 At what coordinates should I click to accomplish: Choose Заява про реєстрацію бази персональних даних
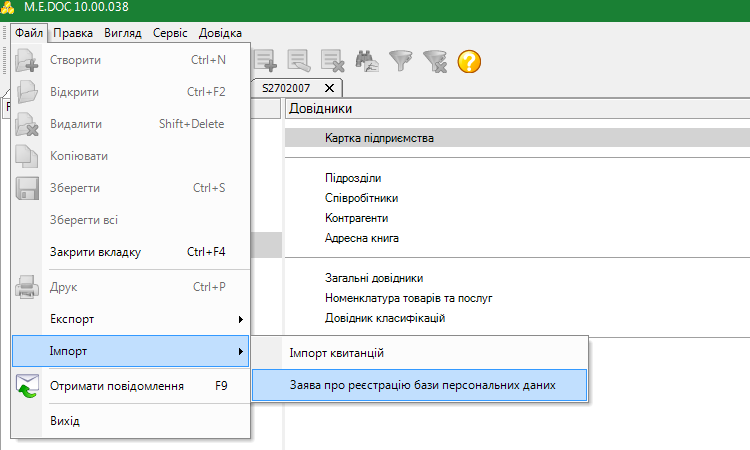point(418,385)
